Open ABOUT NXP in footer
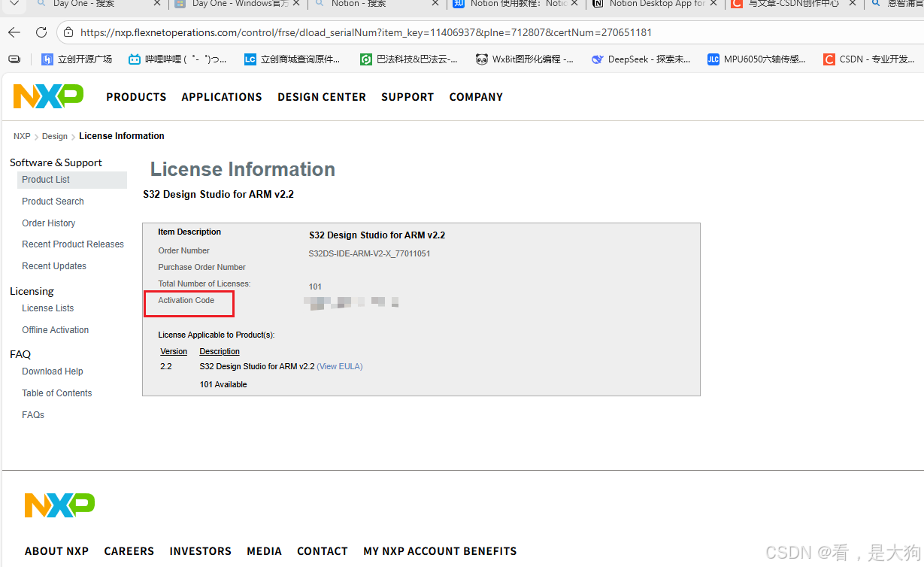Viewport: 924px width, 567px height. tap(56, 551)
